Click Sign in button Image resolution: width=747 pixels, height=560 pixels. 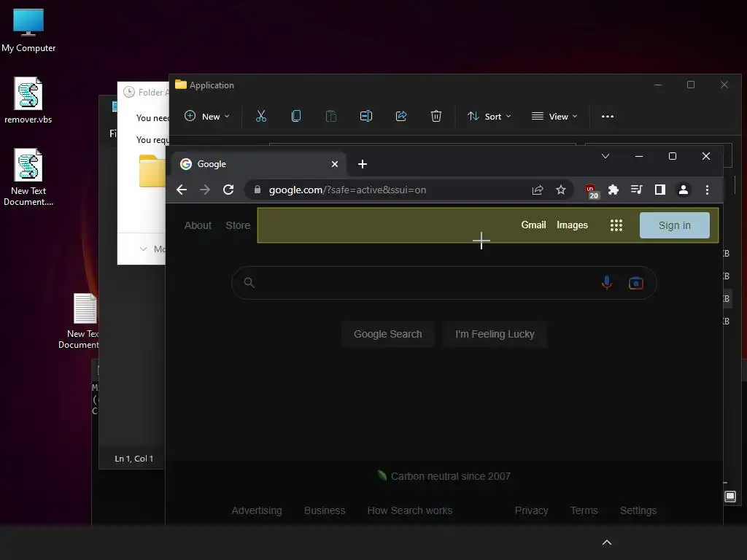point(675,225)
